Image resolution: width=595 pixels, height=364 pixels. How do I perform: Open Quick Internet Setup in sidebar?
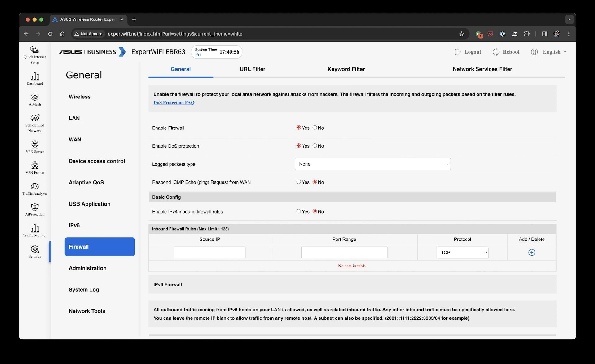click(x=35, y=55)
